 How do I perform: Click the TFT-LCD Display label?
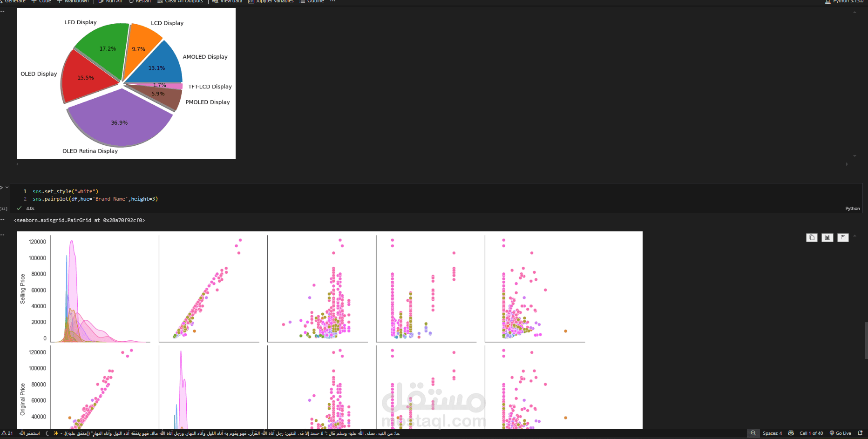[x=210, y=87]
